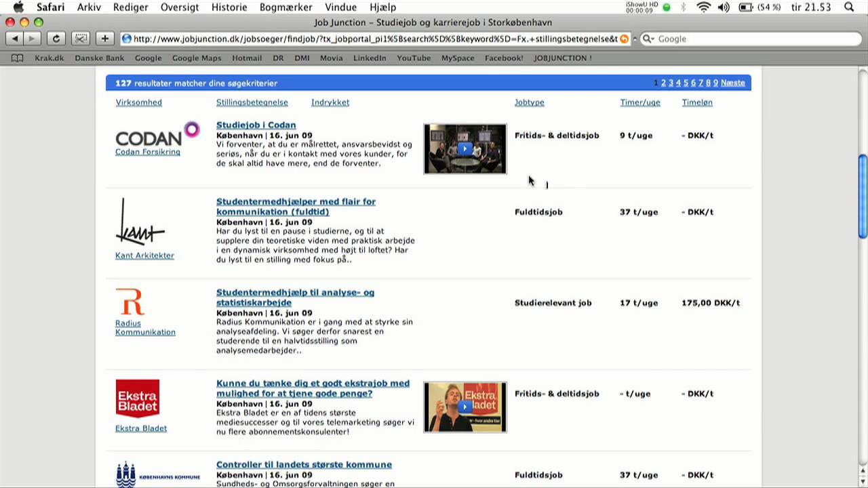Viewport: 868px width, 488px height.
Task: Play the Codan job video thumbnail
Action: pyautogui.click(x=465, y=148)
